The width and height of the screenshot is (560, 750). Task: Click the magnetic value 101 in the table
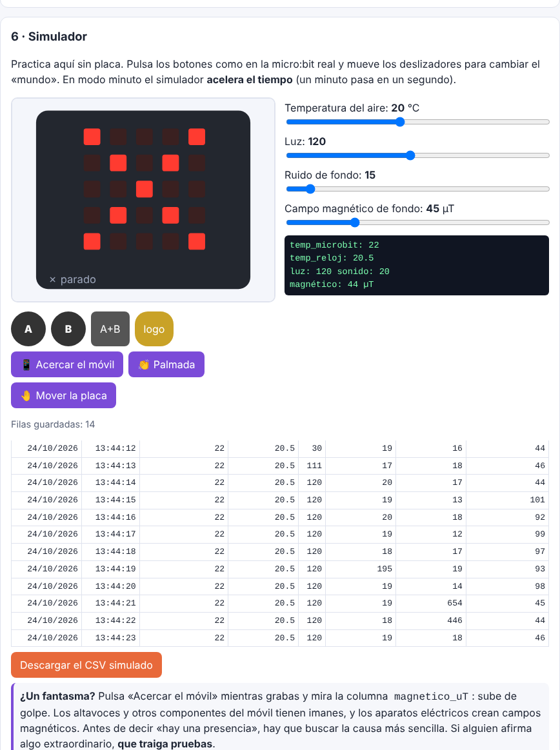(537, 500)
